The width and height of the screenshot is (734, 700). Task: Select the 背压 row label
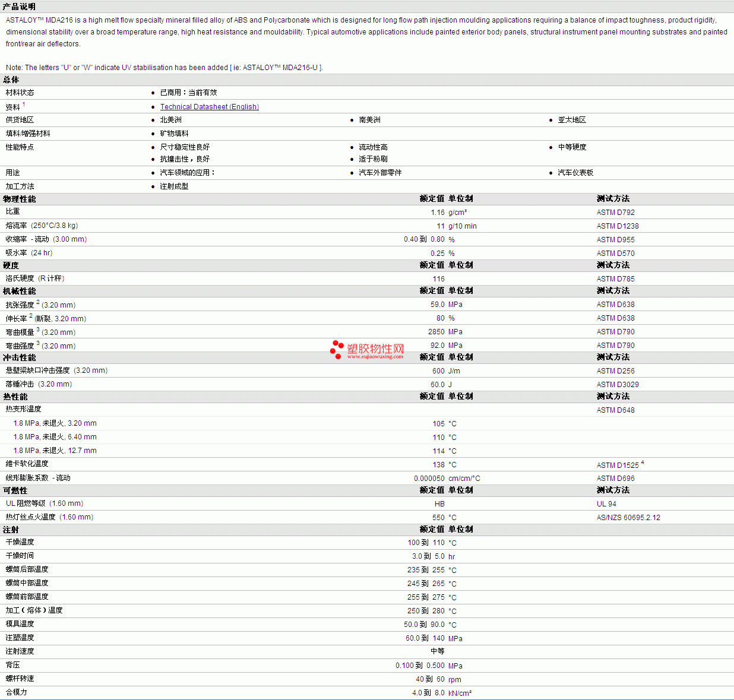pos(13,665)
